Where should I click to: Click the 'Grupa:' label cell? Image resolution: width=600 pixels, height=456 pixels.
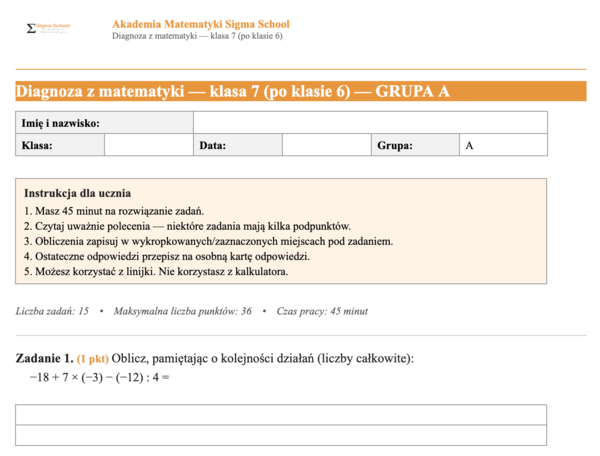pyautogui.click(x=415, y=145)
